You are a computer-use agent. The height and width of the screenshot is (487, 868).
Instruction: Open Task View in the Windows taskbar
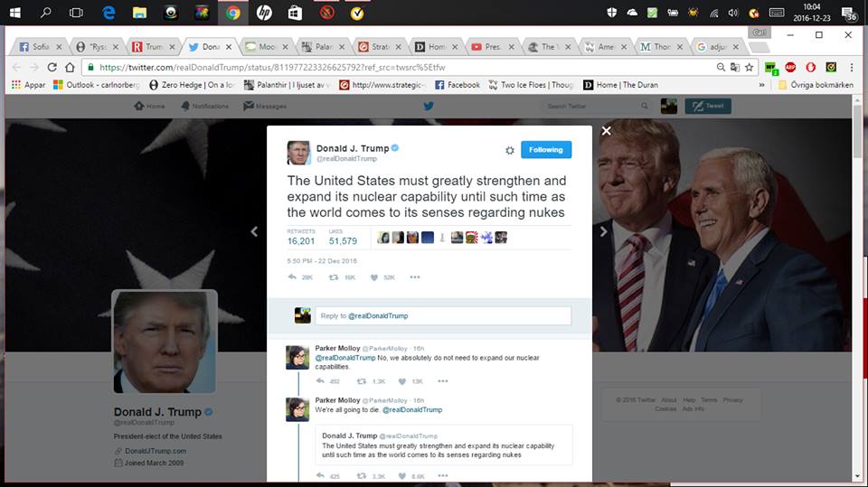click(x=76, y=13)
